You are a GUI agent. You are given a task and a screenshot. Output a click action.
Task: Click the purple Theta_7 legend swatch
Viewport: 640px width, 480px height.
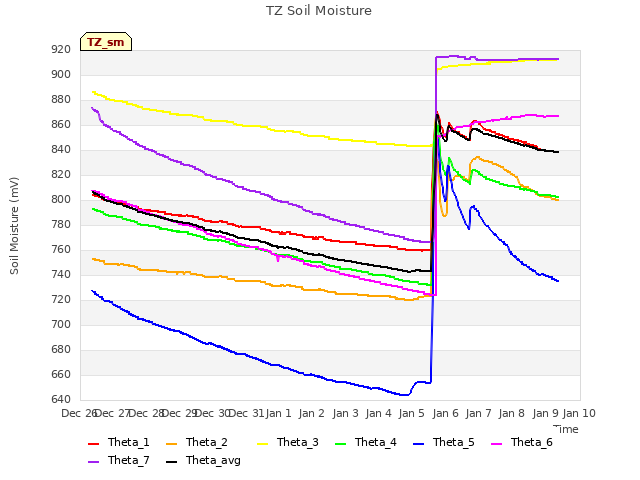93,462
